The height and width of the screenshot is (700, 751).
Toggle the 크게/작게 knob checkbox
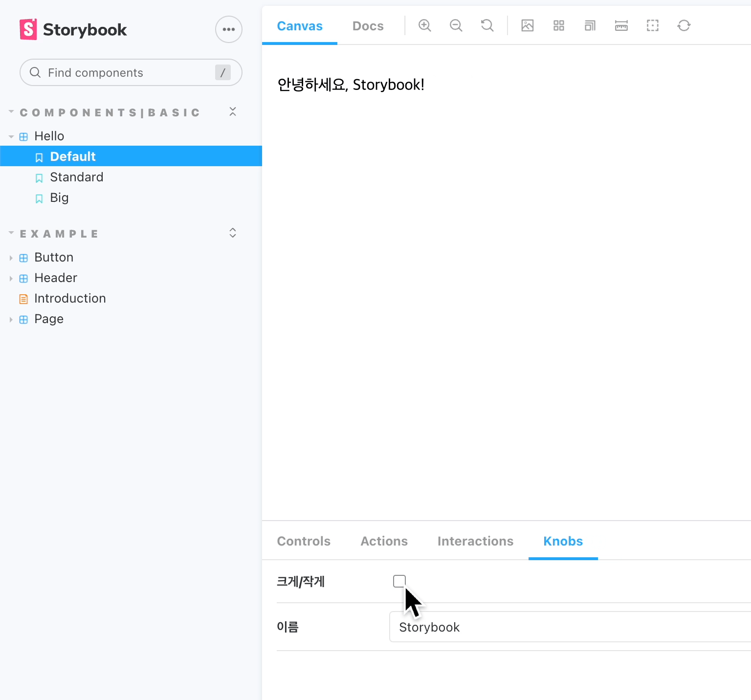point(399,581)
